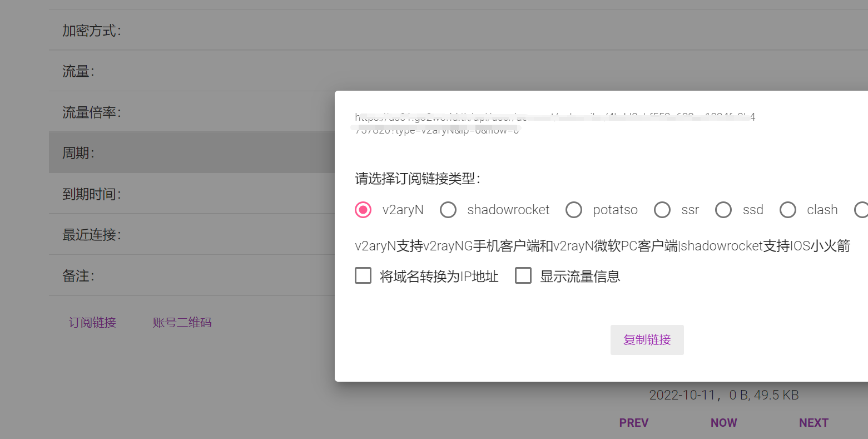868x439 pixels.
Task: Tick the 显示流量信息 checkbox
Action: coord(523,276)
